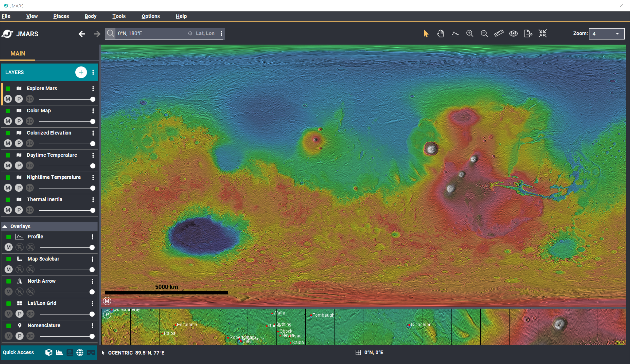Open the 3D cube view in Quick Access
This screenshot has width=630, height=364.
point(49,352)
